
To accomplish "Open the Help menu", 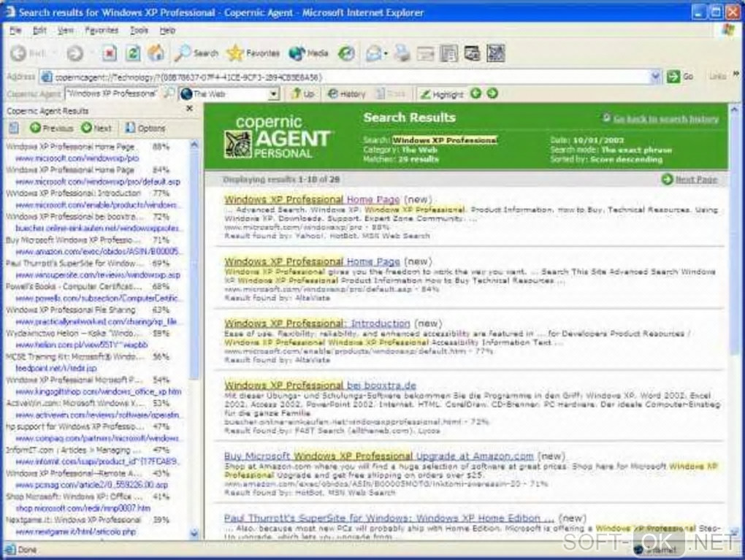I will (167, 30).
